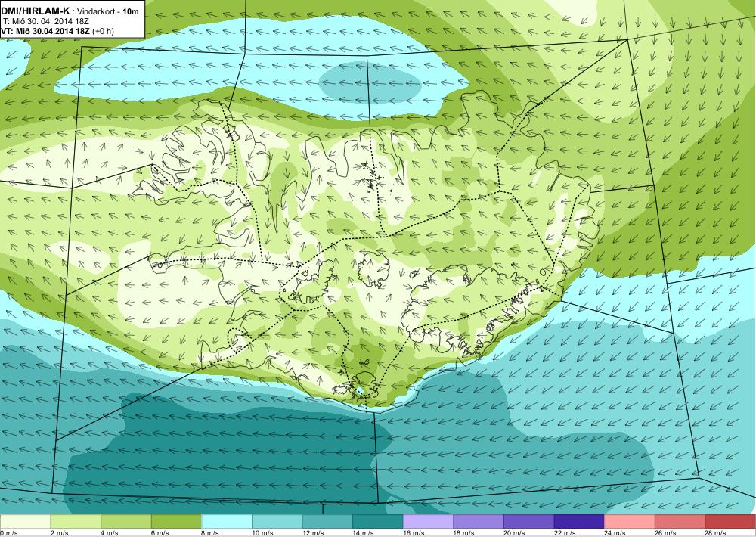Click the pale cyan 8–10 m/s legend swatch
This screenshot has height=537, width=756.
[x=227, y=522]
